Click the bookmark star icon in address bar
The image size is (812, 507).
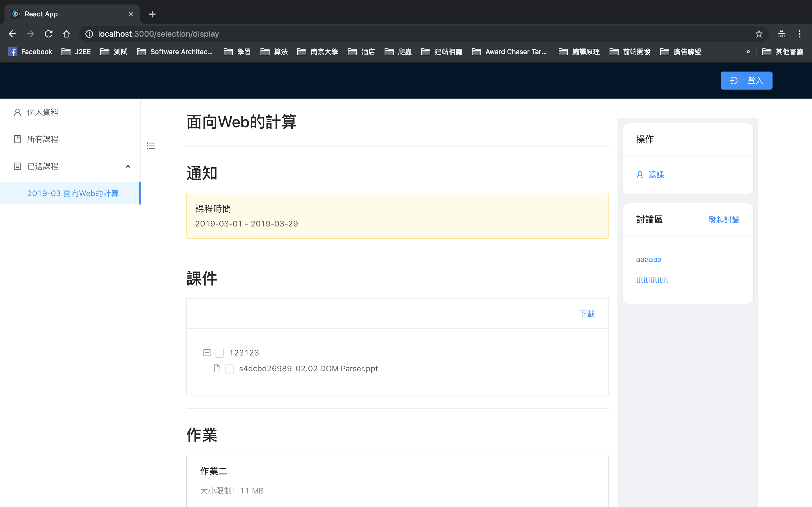click(759, 33)
